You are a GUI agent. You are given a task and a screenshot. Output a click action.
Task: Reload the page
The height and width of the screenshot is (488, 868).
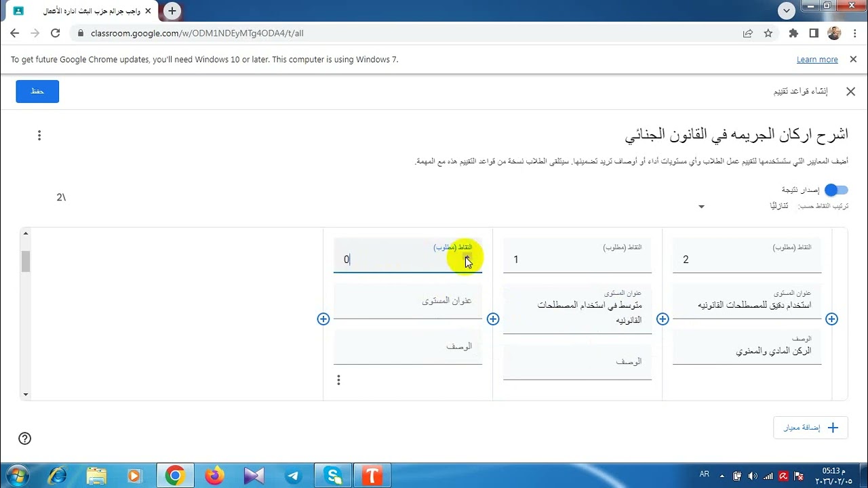(x=56, y=33)
